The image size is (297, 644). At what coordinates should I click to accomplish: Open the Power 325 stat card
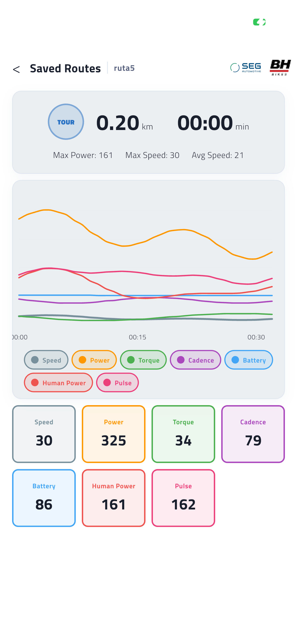[114, 434]
